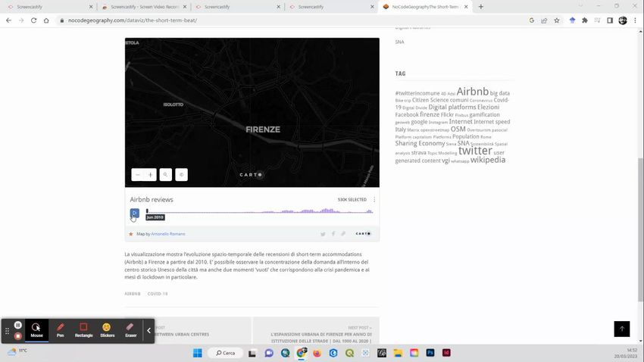The height and width of the screenshot is (362, 644).
Task: Select the Eraser tool
Action: [130, 330]
